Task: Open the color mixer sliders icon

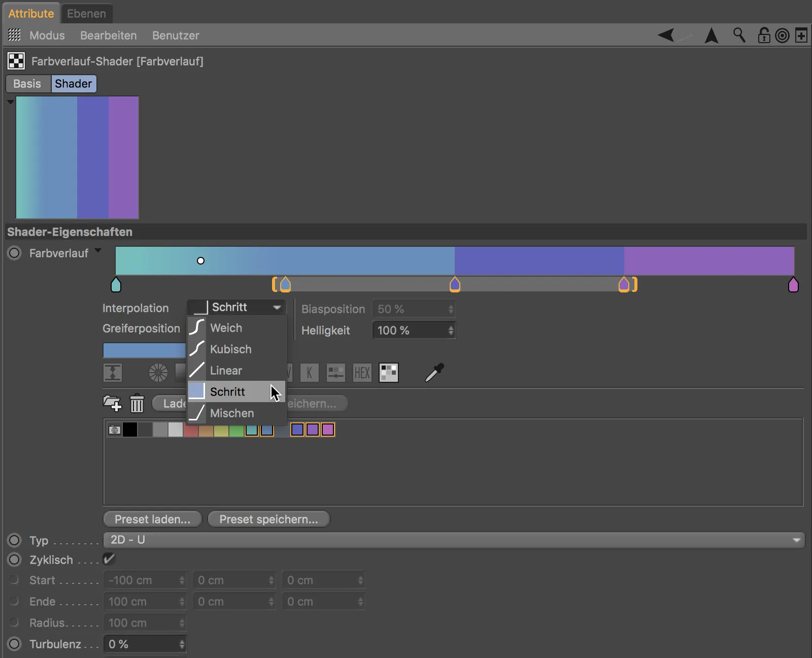Action: [x=335, y=373]
